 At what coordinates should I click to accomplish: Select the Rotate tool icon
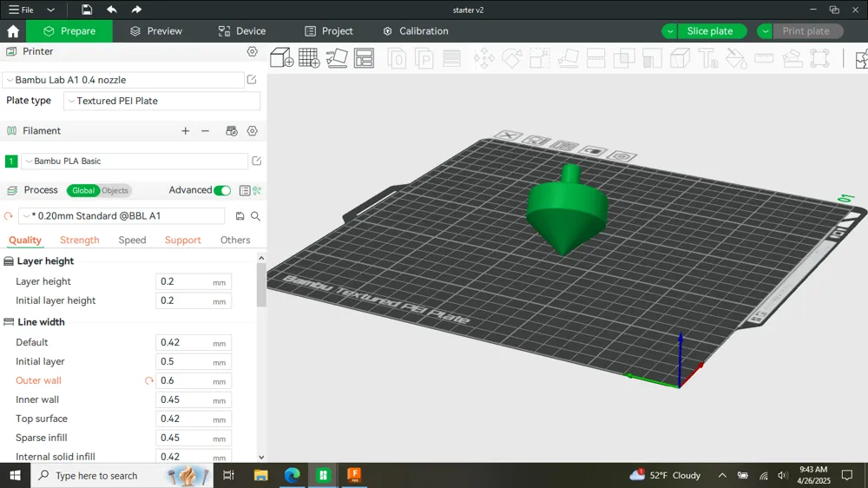click(511, 58)
